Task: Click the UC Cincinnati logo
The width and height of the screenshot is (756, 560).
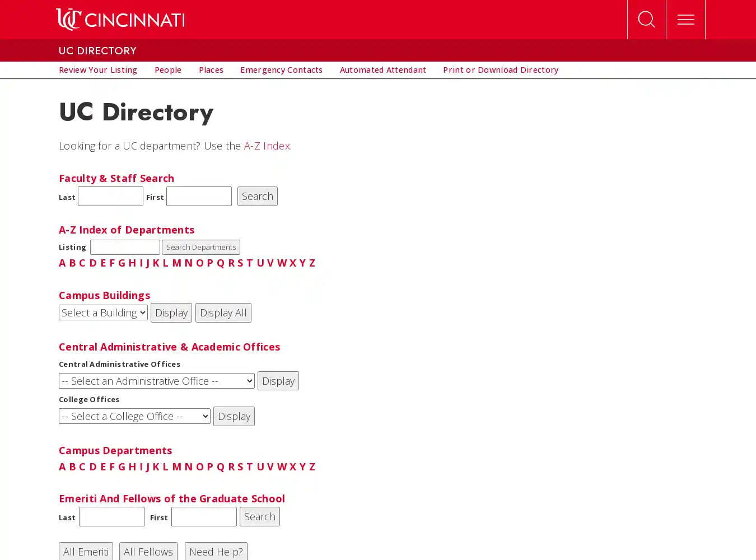Action: 120,20
